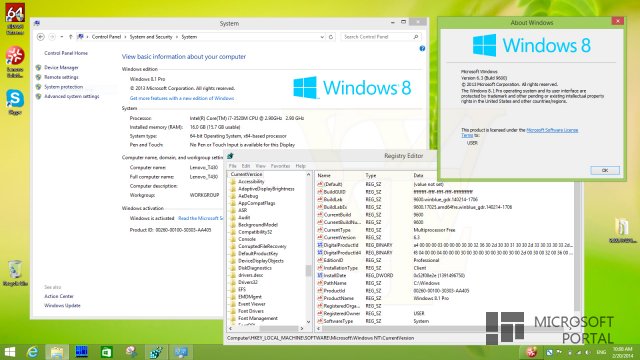Open the AIDA64 desktop shortcut
Image resolution: width=640 pixels, height=360 pixels.
[15, 18]
